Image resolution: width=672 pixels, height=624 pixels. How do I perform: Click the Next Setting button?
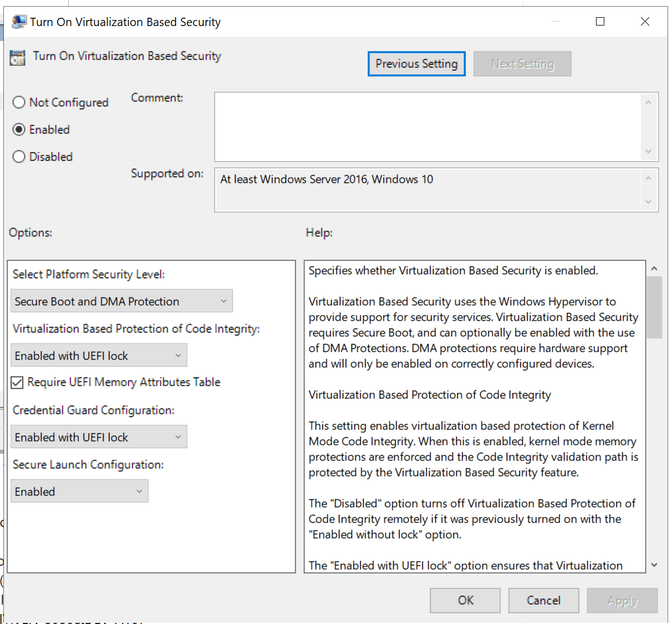click(522, 64)
